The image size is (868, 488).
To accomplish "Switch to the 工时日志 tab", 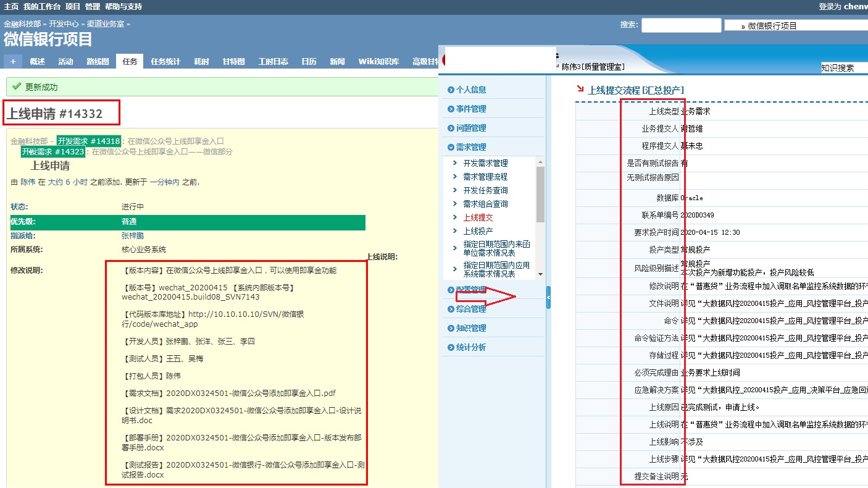I will pyautogui.click(x=273, y=61).
